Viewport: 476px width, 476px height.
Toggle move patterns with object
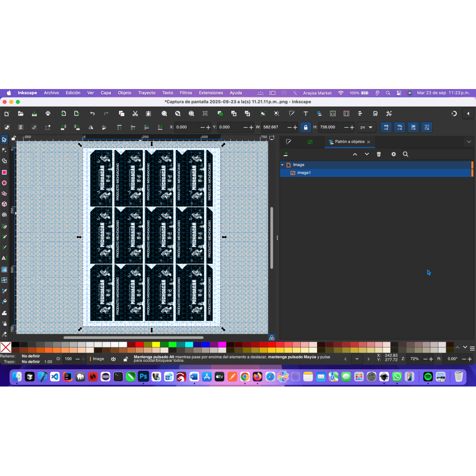(427, 128)
